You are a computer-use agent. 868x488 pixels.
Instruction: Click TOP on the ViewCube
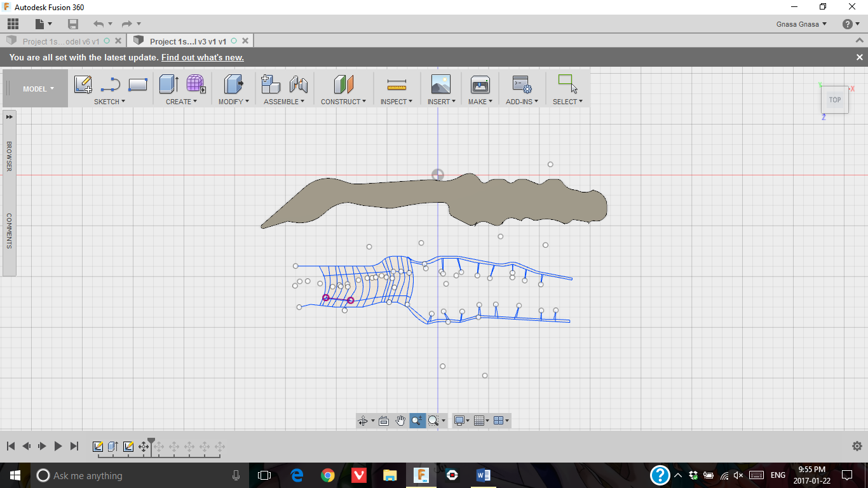[834, 99]
